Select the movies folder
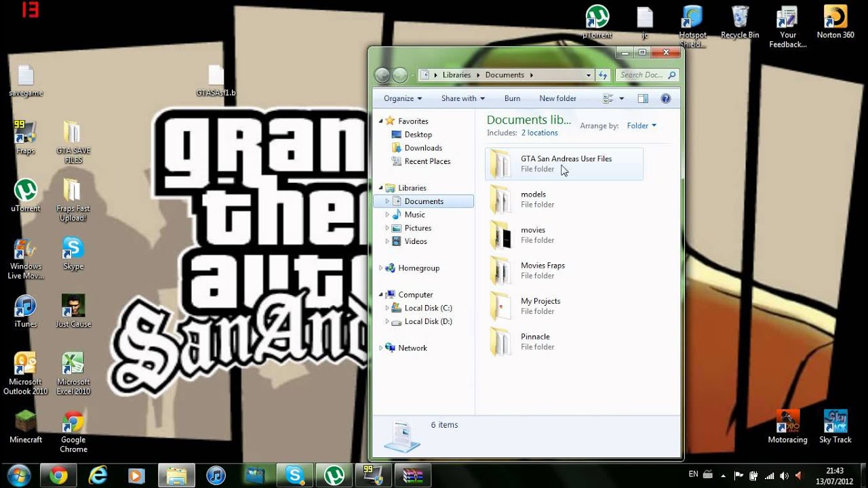The image size is (868, 488). coord(564,235)
